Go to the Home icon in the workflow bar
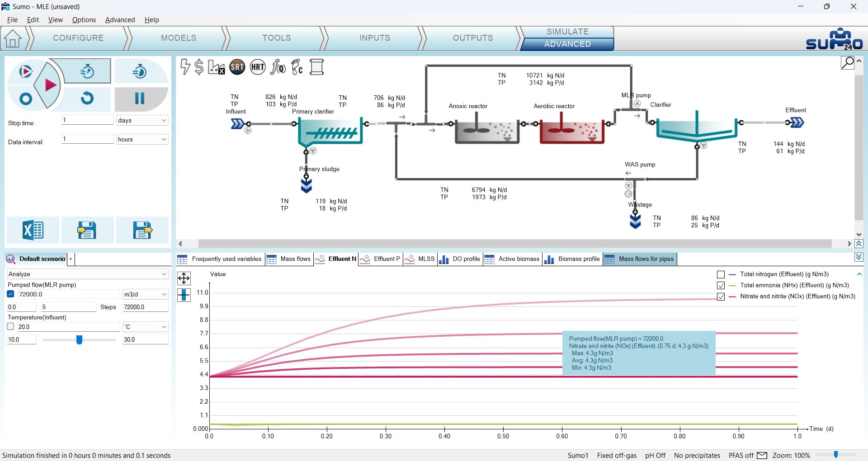Screen dimensions: 868x461 point(13,39)
